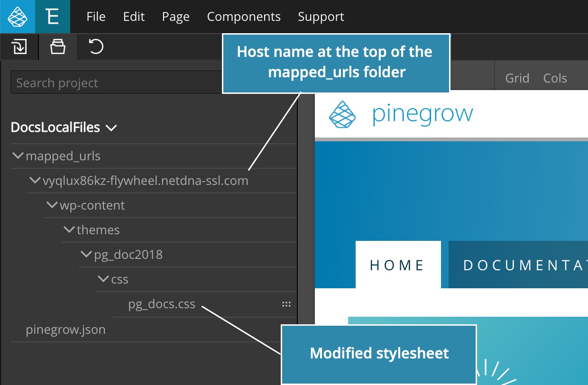The image size is (588, 385).
Task: Select the project panel tray icon
Action: [x=58, y=47]
